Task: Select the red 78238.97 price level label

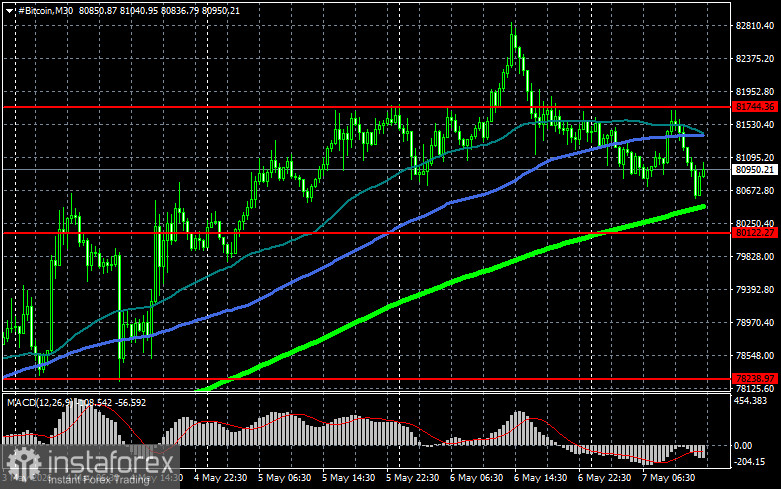Action: tap(755, 378)
